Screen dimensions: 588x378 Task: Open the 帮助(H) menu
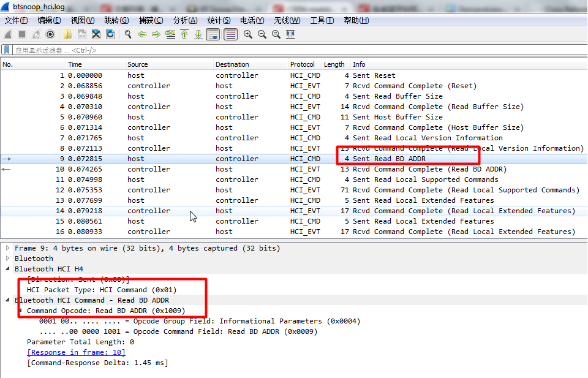point(356,21)
